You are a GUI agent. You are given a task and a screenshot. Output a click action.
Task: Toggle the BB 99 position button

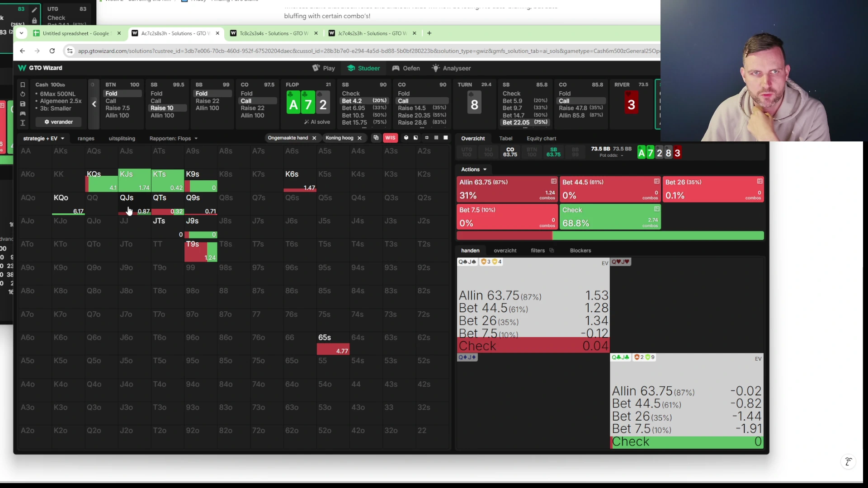tap(575, 152)
